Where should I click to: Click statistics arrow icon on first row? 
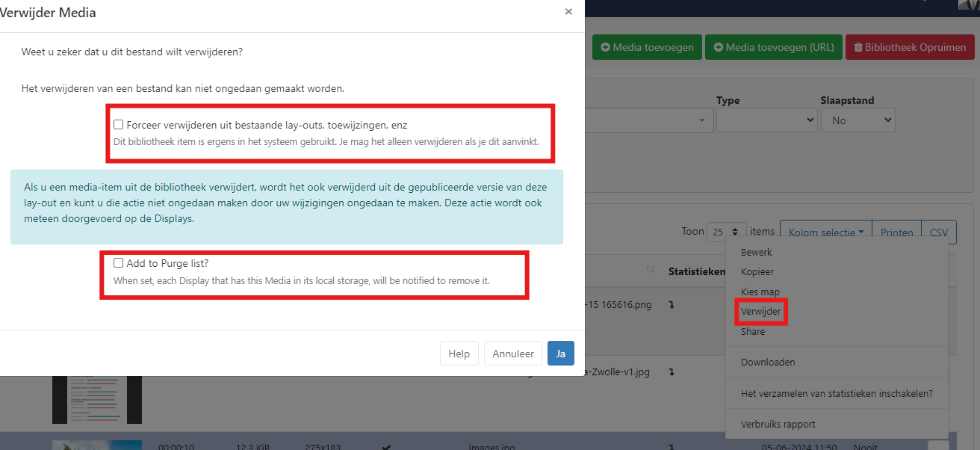point(672,306)
